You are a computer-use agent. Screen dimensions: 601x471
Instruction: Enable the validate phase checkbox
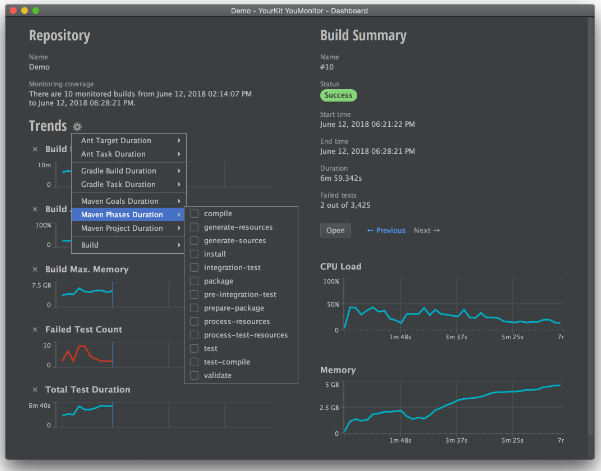[194, 375]
